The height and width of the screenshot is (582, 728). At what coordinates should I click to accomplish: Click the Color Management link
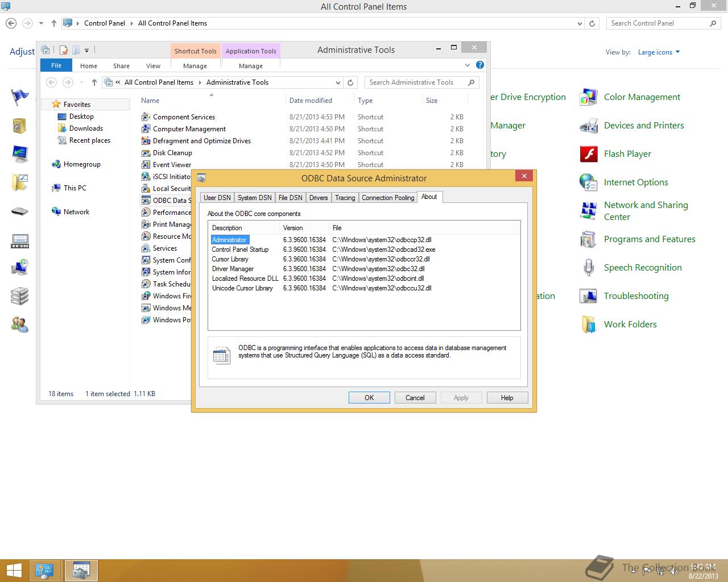tap(642, 97)
